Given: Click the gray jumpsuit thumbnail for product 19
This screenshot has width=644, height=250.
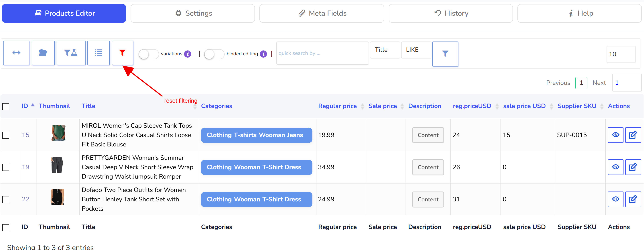Looking at the screenshot, I should pos(57,165).
